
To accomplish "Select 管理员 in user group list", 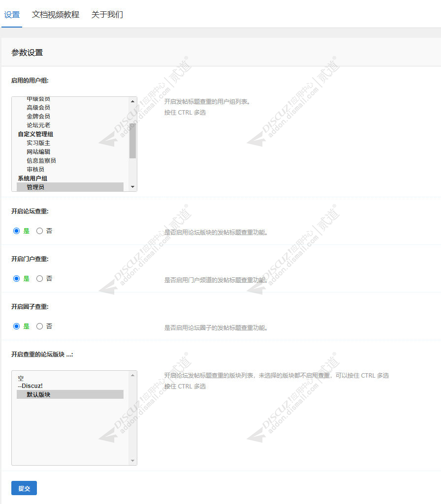I will click(x=70, y=187).
